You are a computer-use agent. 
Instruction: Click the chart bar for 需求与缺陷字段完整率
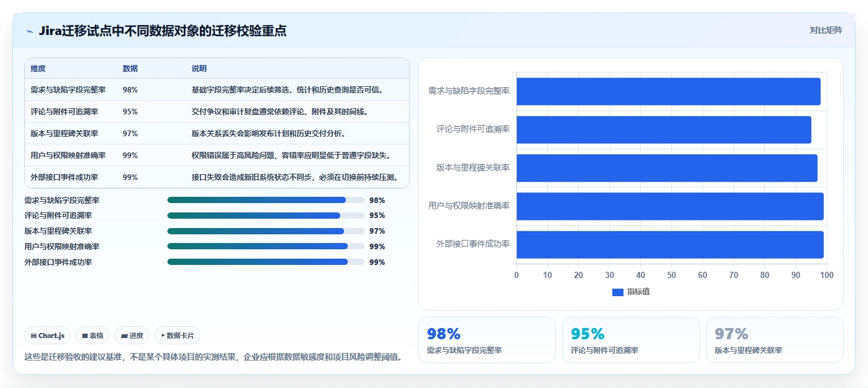pyautogui.click(x=668, y=91)
